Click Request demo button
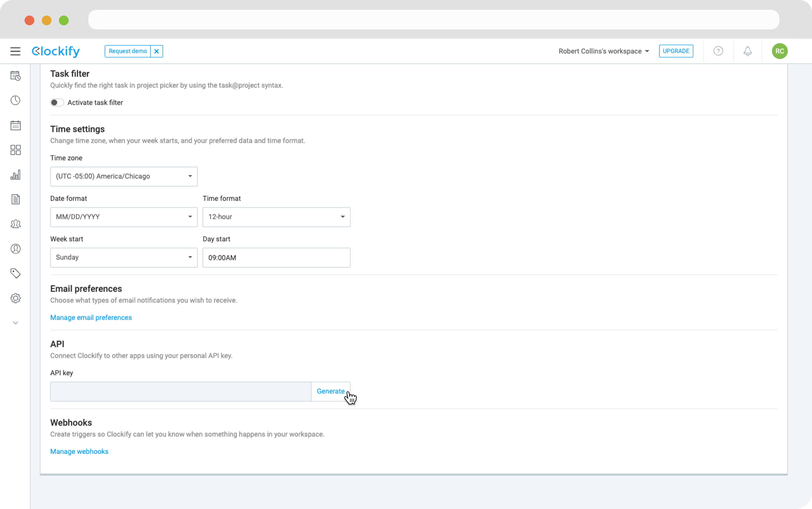The image size is (812, 509). pos(128,51)
